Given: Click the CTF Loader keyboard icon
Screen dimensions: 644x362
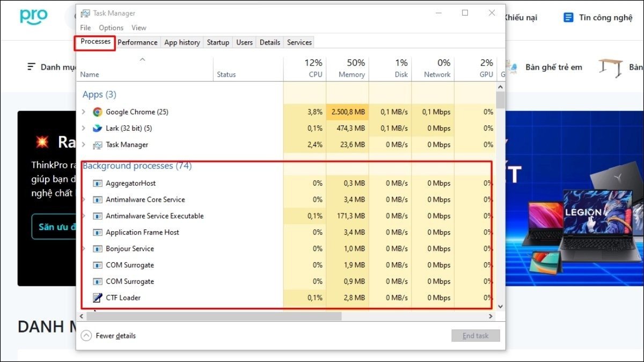Looking at the screenshot, I should coord(99,298).
